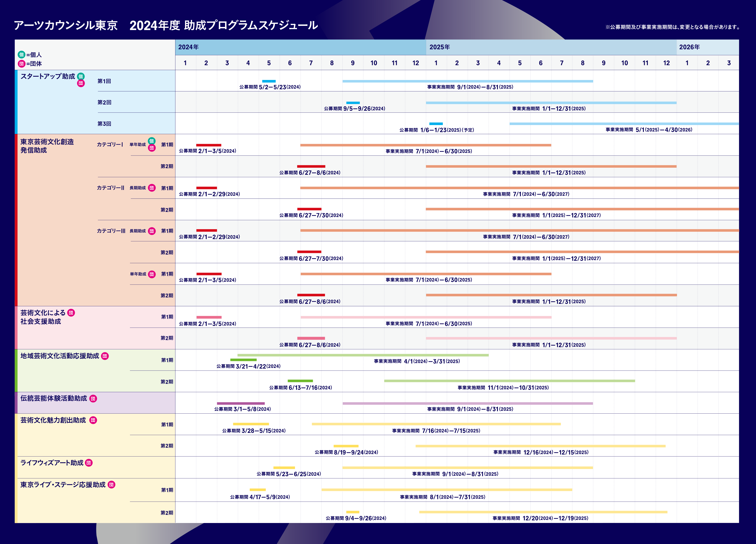The width and height of the screenshot is (756, 544).
Task: Click the 第3回 label under スタートアップ助成
Action: (104, 124)
